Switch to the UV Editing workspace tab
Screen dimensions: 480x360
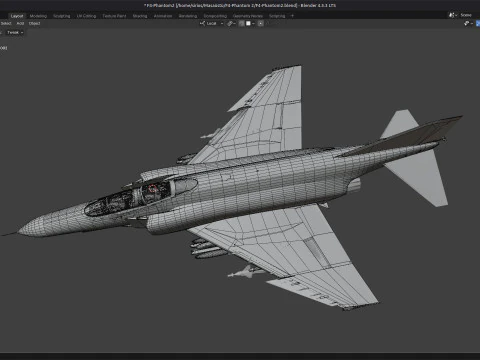click(86, 16)
